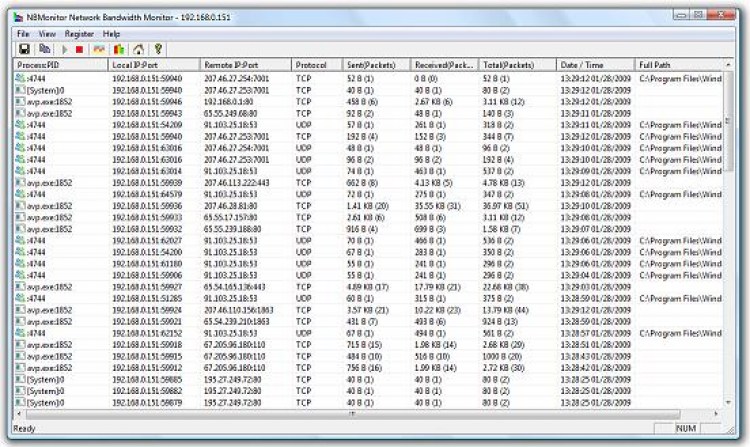Sort by the Full Path column header
This screenshot has width=750, height=447.
point(679,65)
